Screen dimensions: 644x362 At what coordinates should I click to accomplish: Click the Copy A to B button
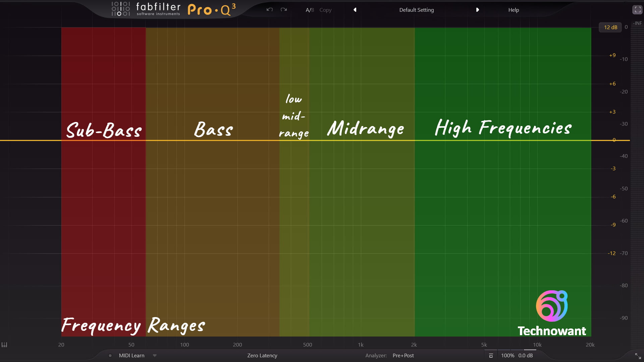[x=325, y=10]
